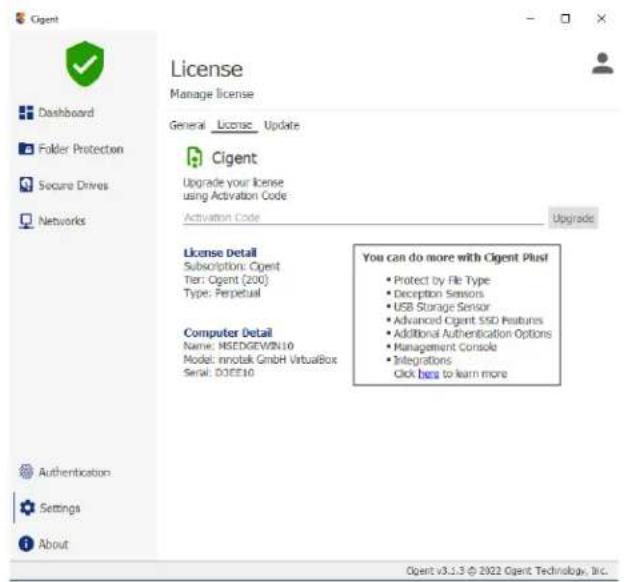
Task: Click 'Upgrade your license using Activation Code' text
Action: (234, 189)
